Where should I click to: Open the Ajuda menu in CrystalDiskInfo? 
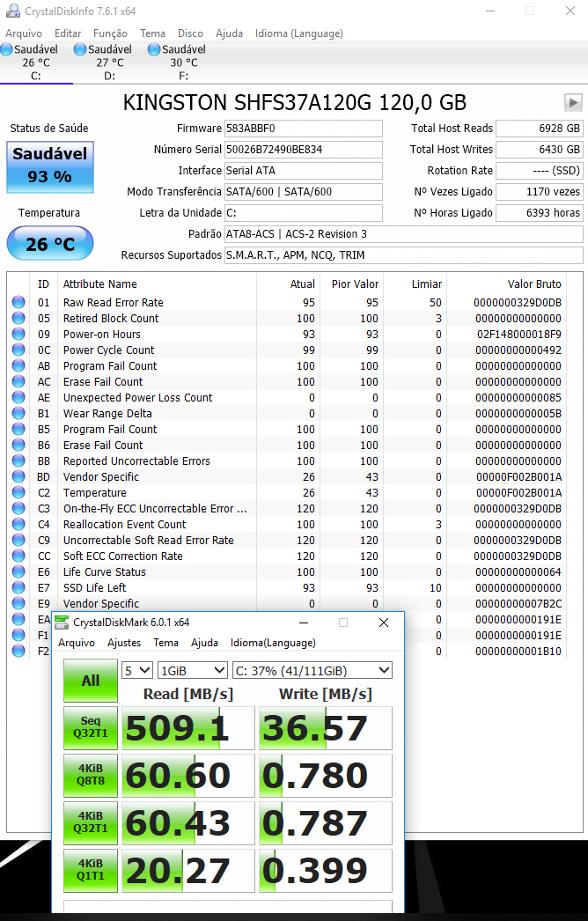coord(229,33)
